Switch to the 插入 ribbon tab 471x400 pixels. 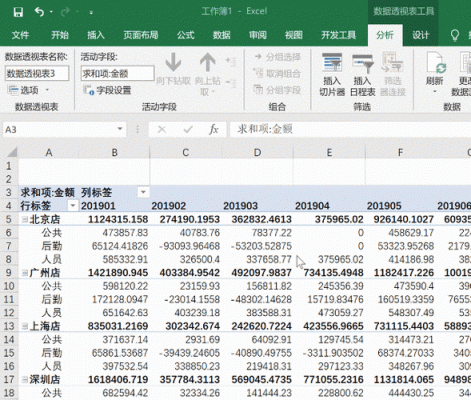click(x=96, y=35)
